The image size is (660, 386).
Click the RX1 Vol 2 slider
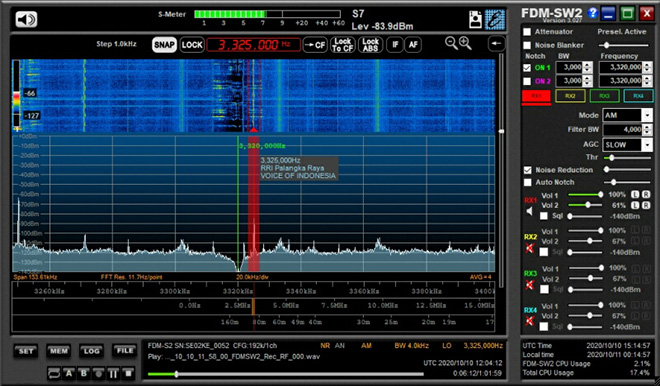(585, 205)
